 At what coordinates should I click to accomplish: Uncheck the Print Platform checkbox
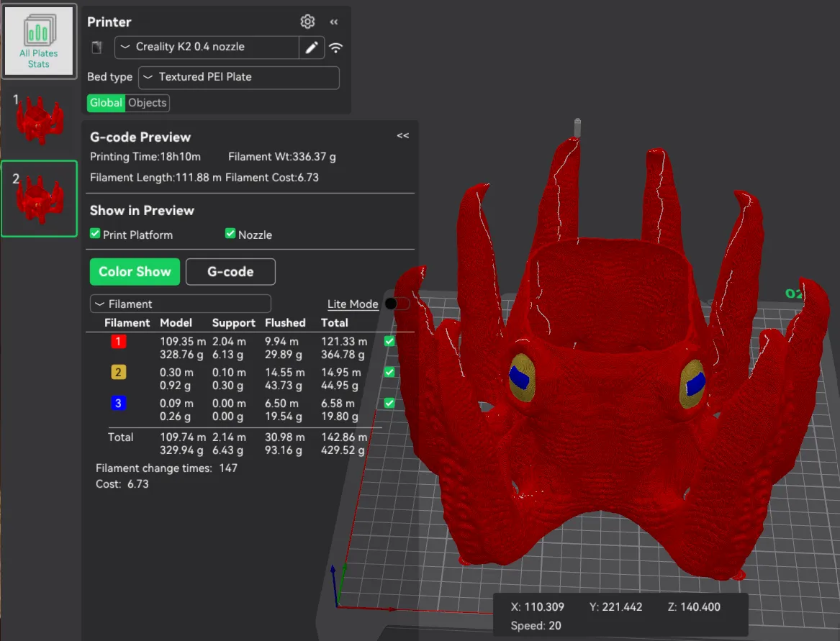coord(95,234)
